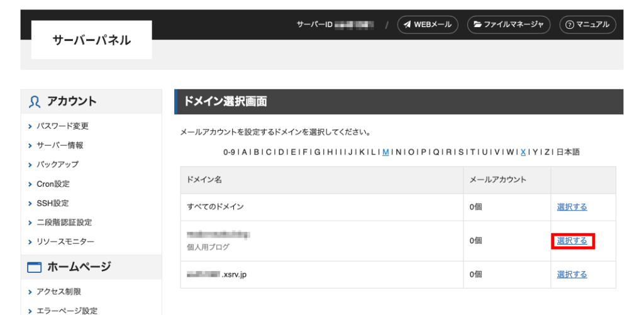This screenshot has height=315, width=644.
Task: Open リソースモニター
Action: (65, 242)
